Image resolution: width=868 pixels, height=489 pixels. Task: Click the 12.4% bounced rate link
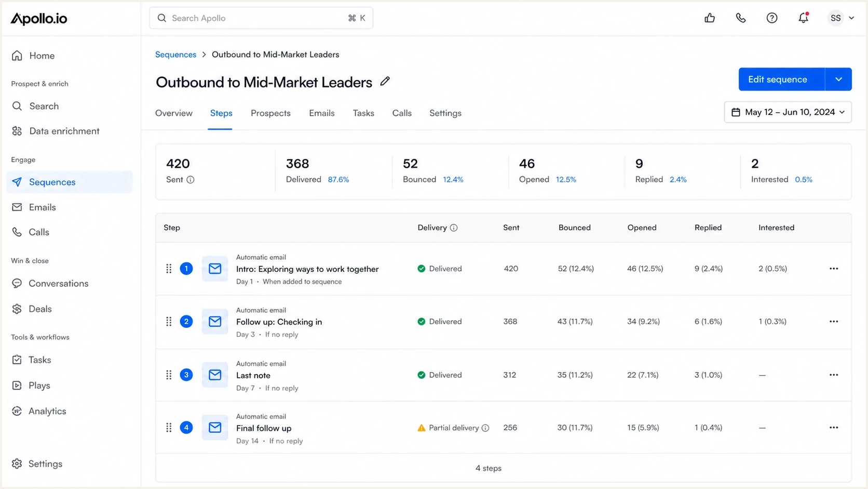453,180
